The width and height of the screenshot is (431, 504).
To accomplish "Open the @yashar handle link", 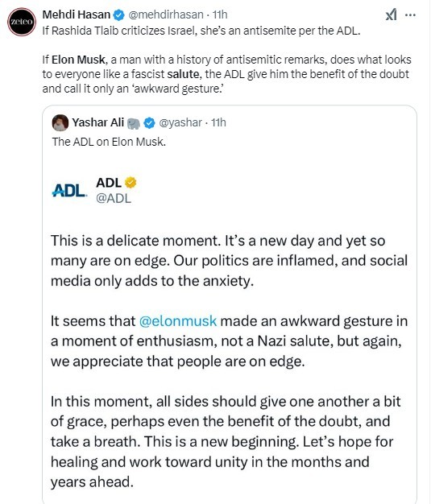I will coord(180,122).
